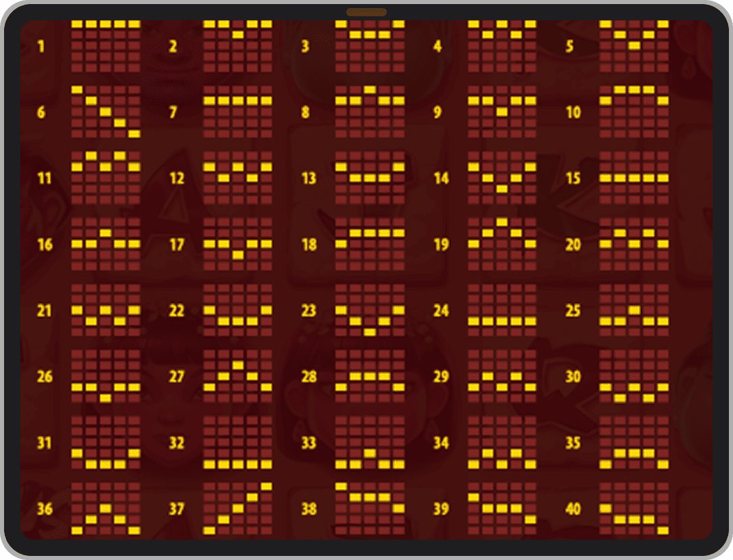Click the number 21 payline label
Image resolution: width=733 pixels, height=560 pixels.
click(45, 310)
